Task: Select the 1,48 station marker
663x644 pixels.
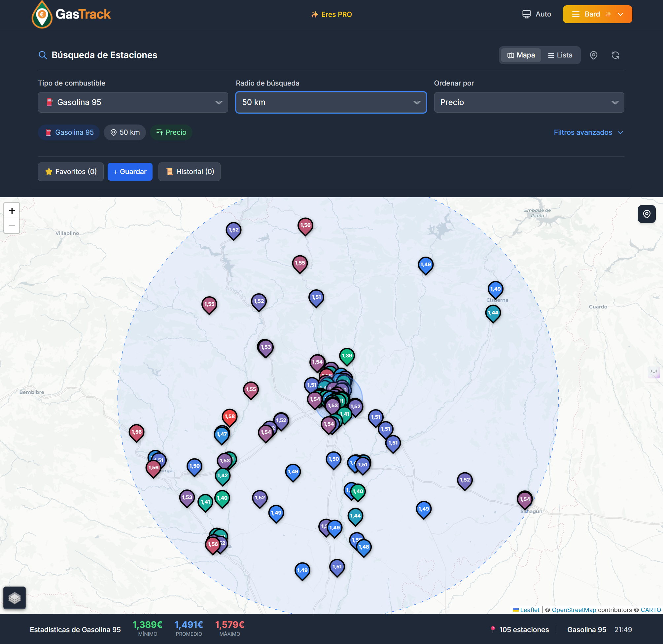Action: click(x=364, y=548)
